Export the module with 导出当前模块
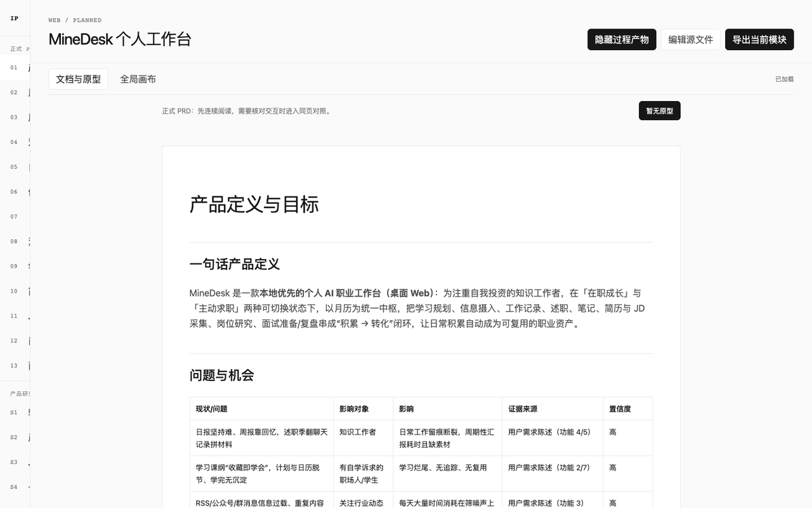The width and height of the screenshot is (812, 508). click(x=759, y=39)
